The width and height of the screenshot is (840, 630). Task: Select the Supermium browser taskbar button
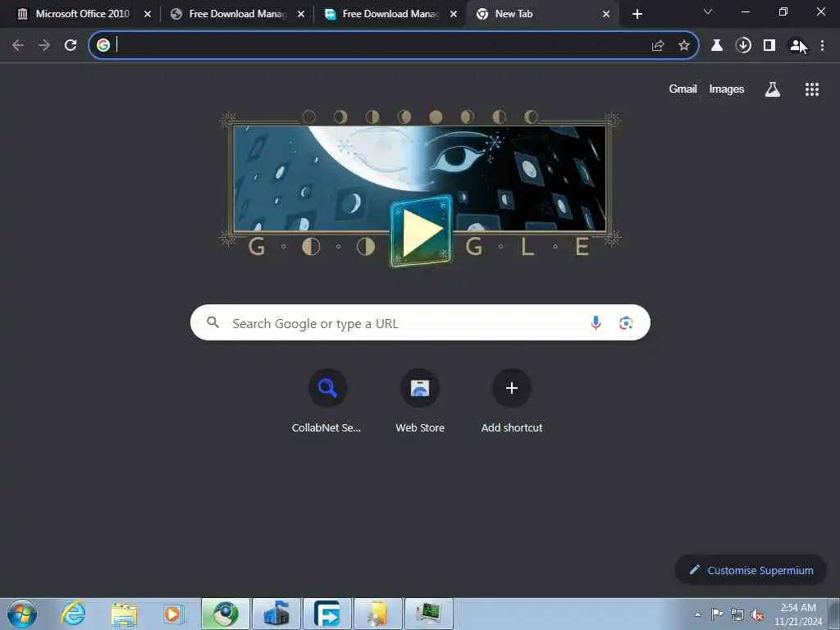click(226, 614)
